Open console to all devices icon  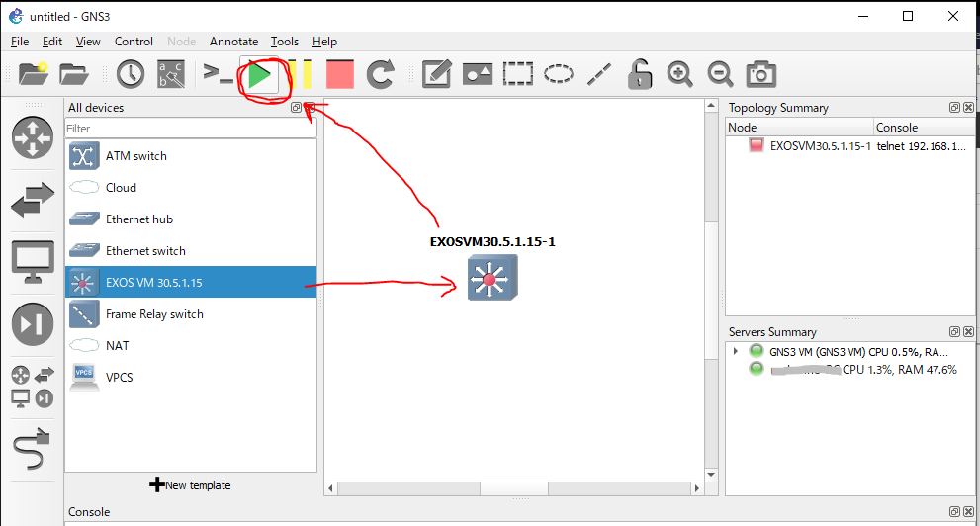[x=218, y=74]
